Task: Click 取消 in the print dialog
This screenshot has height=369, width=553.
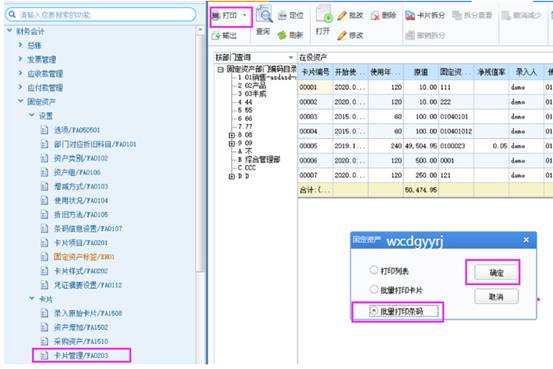Action: (496, 297)
